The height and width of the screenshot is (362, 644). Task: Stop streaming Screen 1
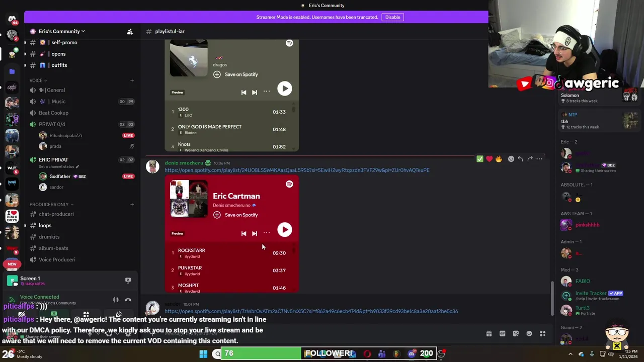coord(128,281)
